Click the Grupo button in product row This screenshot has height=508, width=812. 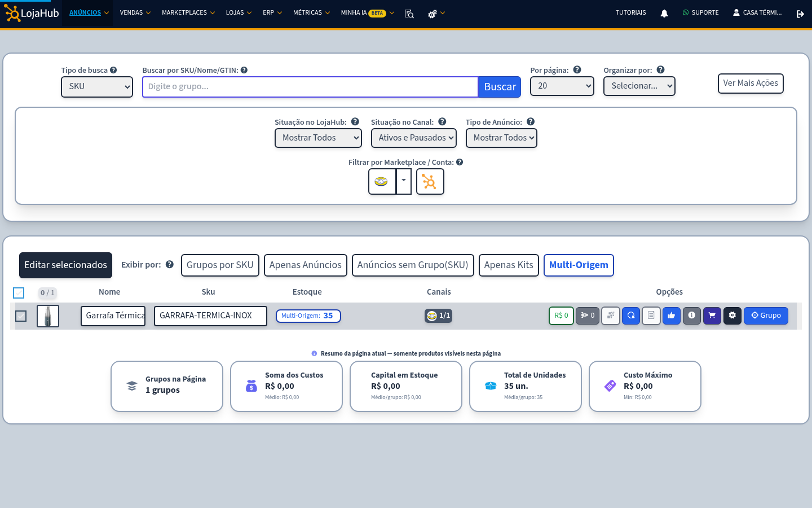(x=766, y=316)
